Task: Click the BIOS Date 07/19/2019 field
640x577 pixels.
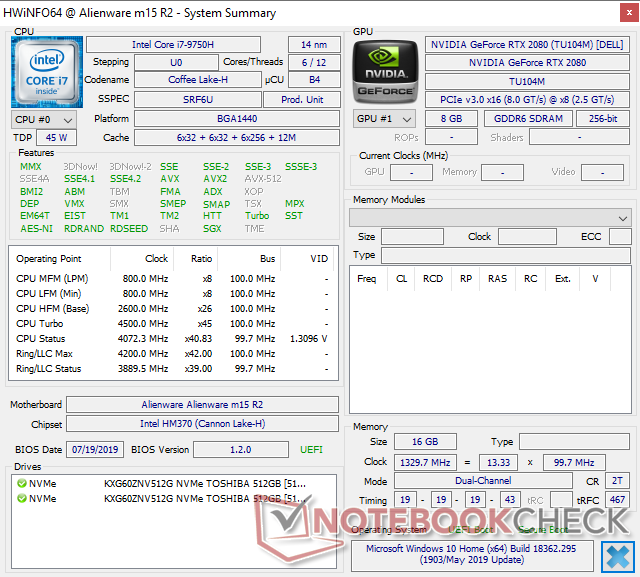Action: pyautogui.click(x=95, y=450)
